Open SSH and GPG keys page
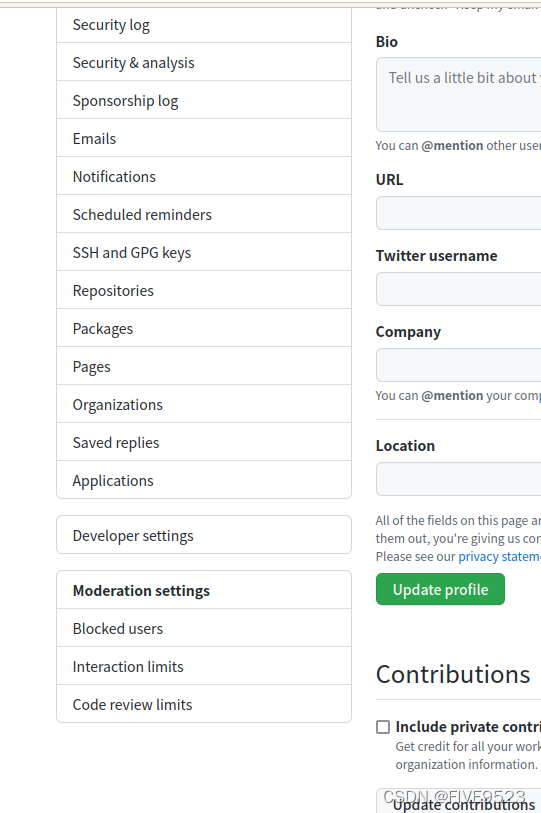The image size is (541, 813). click(204, 252)
